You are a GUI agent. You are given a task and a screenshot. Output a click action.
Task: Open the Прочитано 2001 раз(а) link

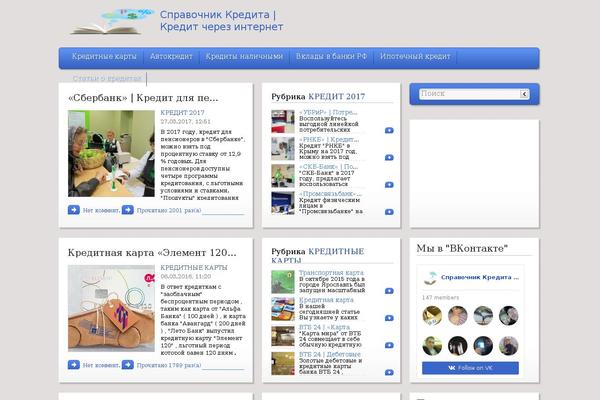pyautogui.click(x=169, y=211)
